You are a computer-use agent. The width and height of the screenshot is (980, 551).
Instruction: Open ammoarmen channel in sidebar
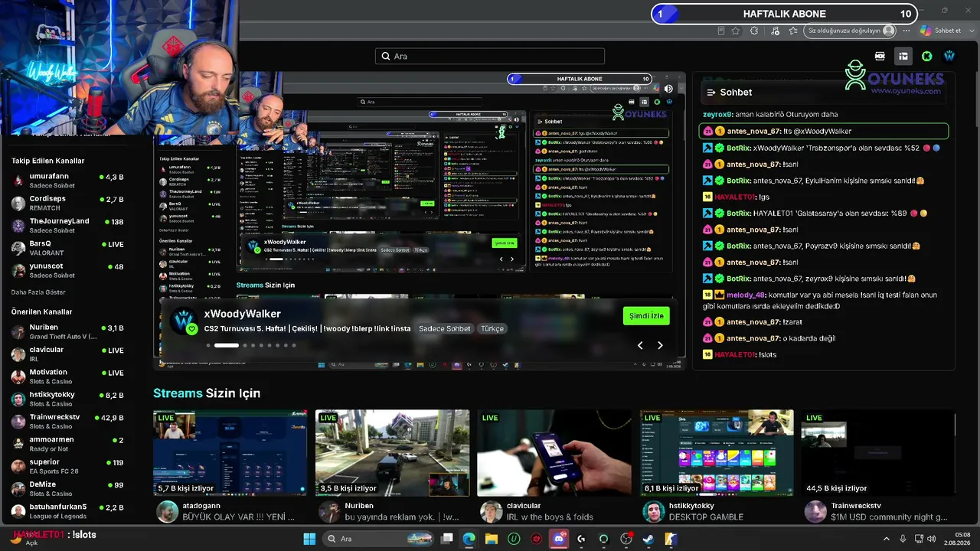(x=67, y=444)
